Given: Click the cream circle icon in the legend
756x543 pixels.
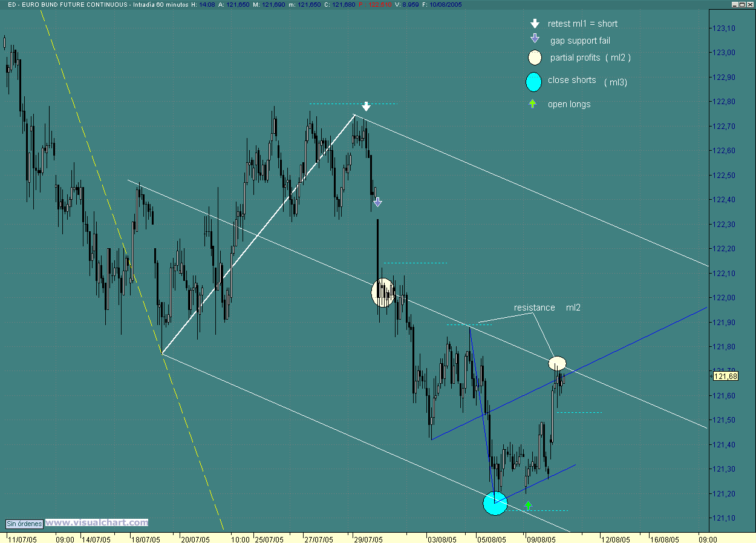Looking at the screenshot, I should (x=535, y=58).
